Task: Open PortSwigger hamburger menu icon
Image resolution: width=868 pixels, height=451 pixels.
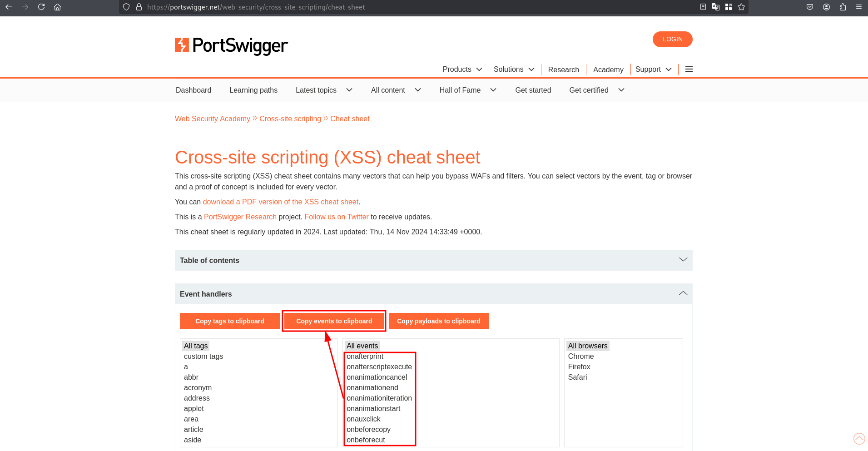Action: tap(689, 69)
